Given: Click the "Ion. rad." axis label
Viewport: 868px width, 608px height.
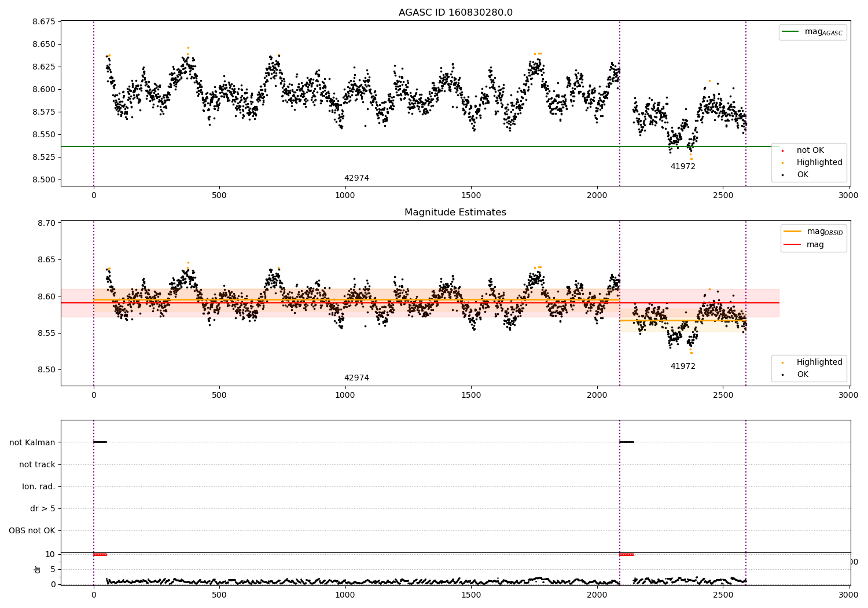Looking at the screenshot, I should tap(39, 487).
